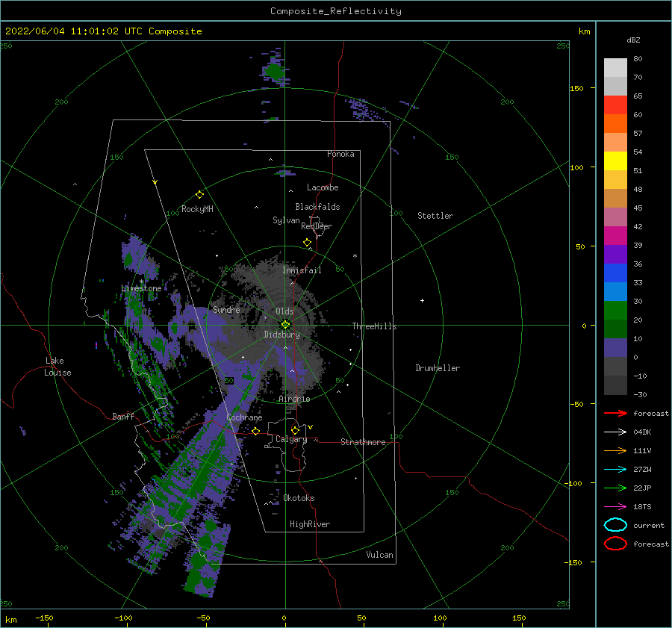This screenshot has height=628, width=672.
Task: Click the cyan 27ZW arrow icon
Action: 615,470
